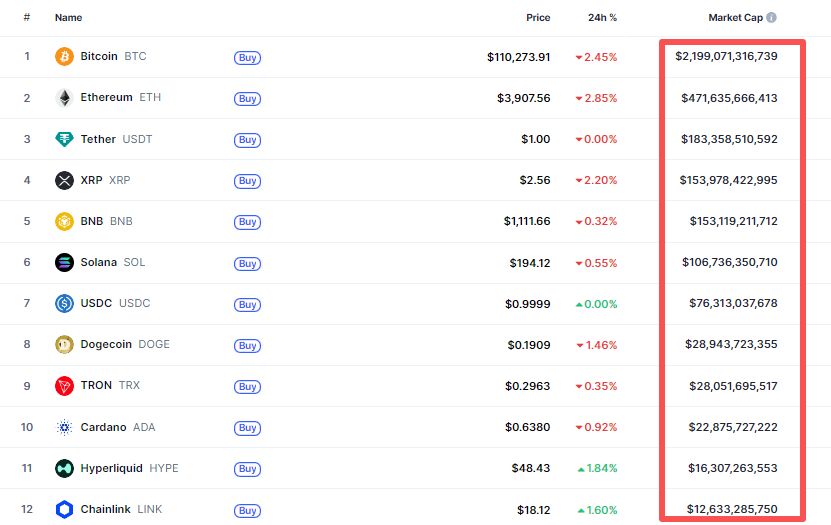
Task: Click the TRON logo icon
Action: coord(64,386)
